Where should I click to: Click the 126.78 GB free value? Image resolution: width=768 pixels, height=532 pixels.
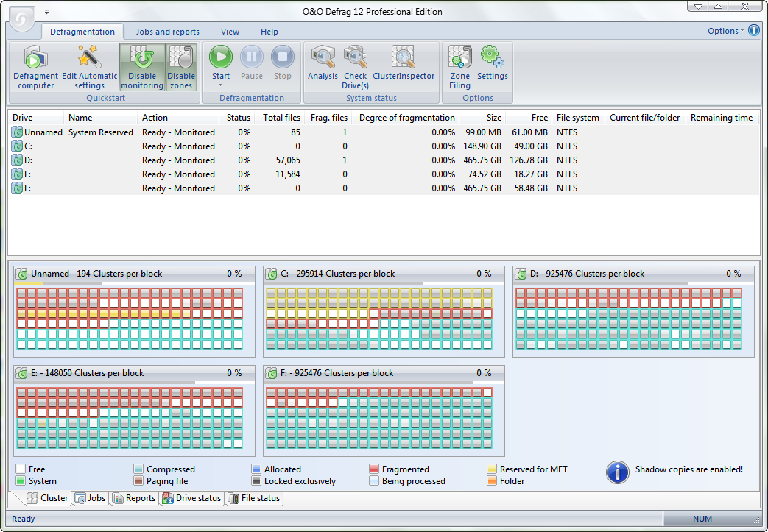coord(529,160)
